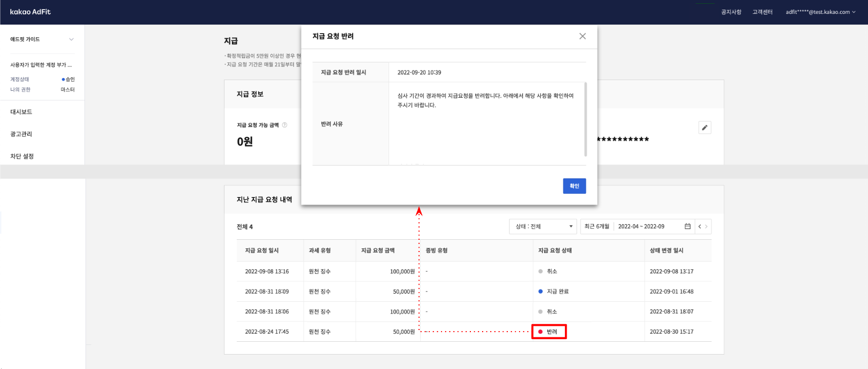Image resolution: width=868 pixels, height=369 pixels.
Task: Open the calendar date picker icon
Action: 687,226
